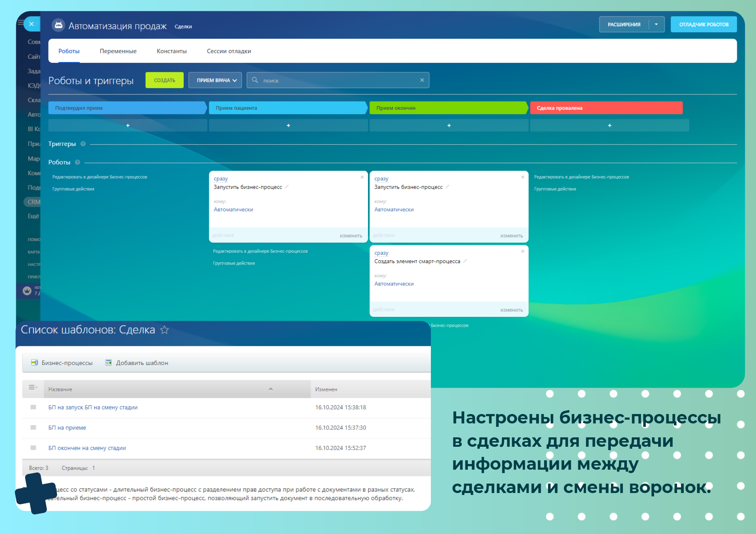Click the robot icon beside Автоматизация продаж

coord(58,25)
